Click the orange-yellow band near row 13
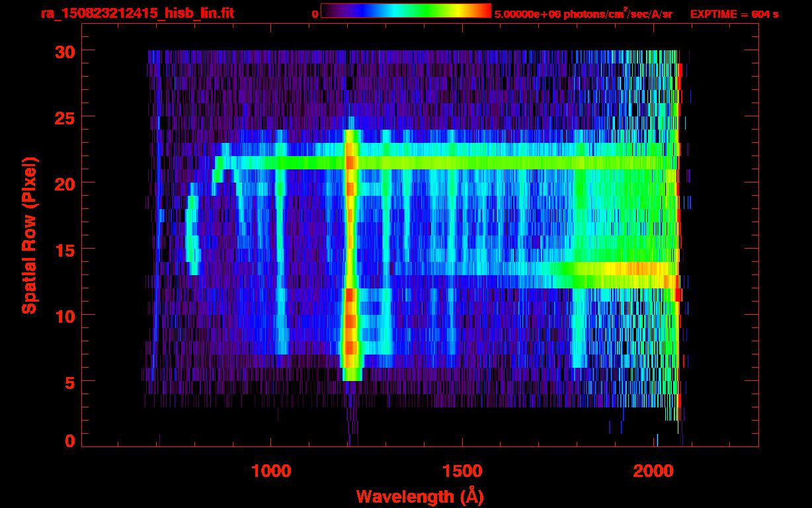The image size is (812, 508). pyautogui.click(x=635, y=269)
